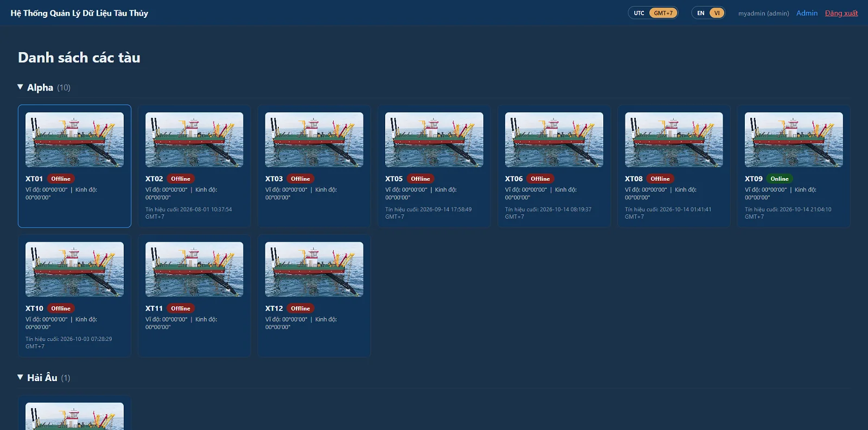The width and height of the screenshot is (868, 430).
Task: Switch language to EN
Action: click(701, 13)
